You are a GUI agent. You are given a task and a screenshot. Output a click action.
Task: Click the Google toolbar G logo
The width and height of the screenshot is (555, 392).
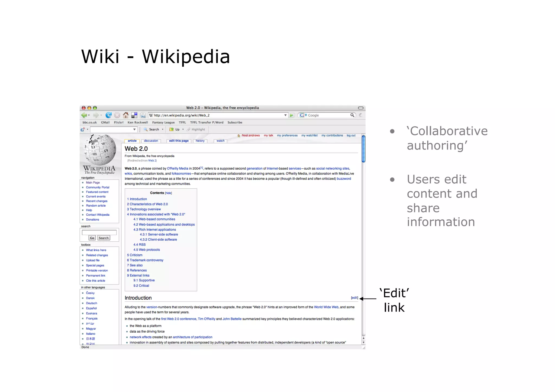[x=83, y=129]
